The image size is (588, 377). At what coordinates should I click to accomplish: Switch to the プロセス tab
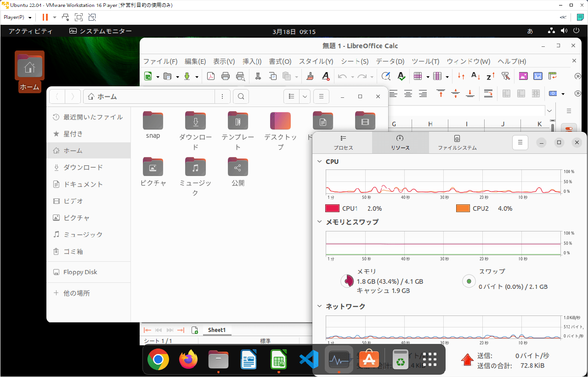343,143
